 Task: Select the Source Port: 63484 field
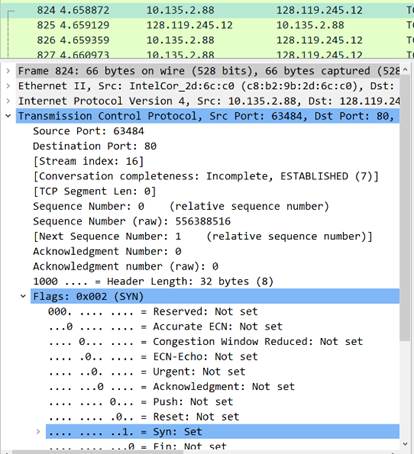click(88, 131)
